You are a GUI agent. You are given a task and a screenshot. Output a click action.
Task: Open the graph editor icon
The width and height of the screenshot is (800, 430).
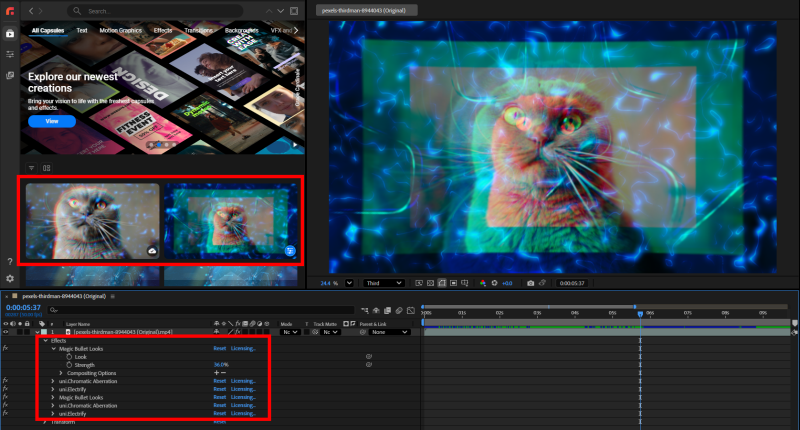pyautogui.click(x=411, y=310)
